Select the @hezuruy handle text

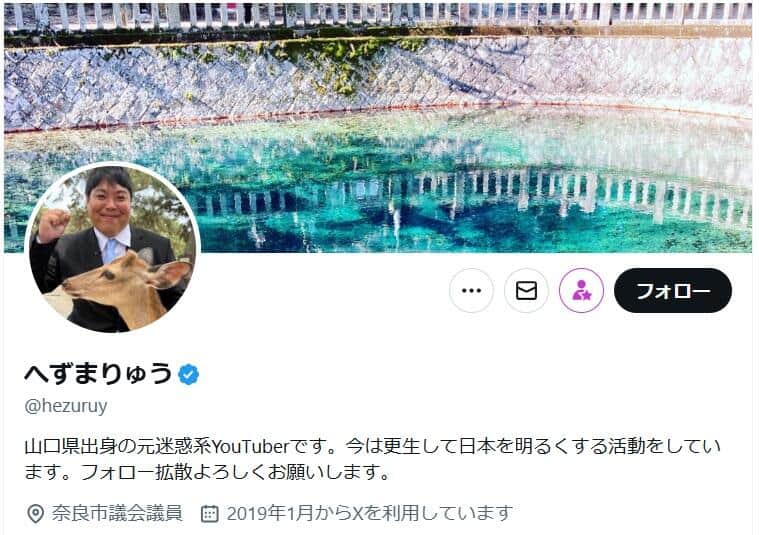[66, 406]
